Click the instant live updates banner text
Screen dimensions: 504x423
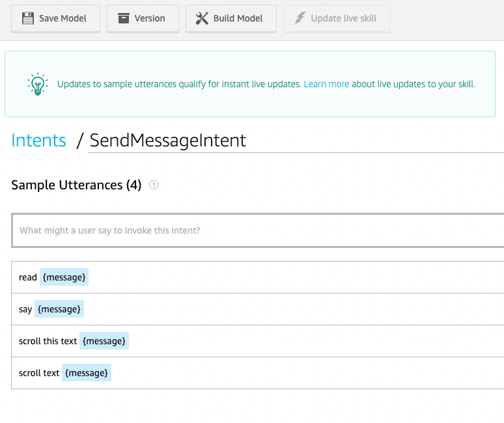tap(180, 84)
